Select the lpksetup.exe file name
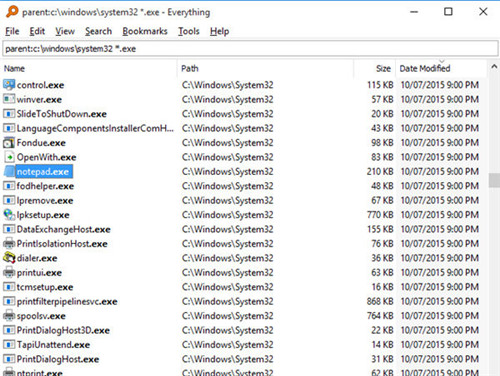The image size is (500, 376). pos(43,215)
